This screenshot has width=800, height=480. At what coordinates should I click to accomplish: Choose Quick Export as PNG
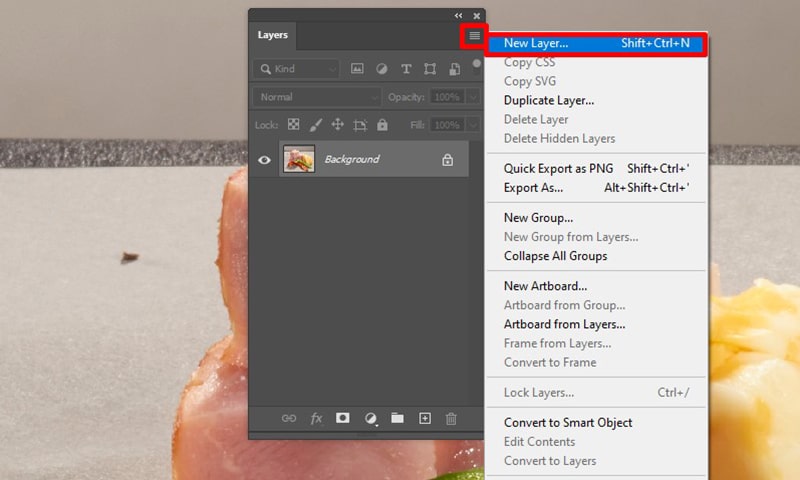coord(596,168)
